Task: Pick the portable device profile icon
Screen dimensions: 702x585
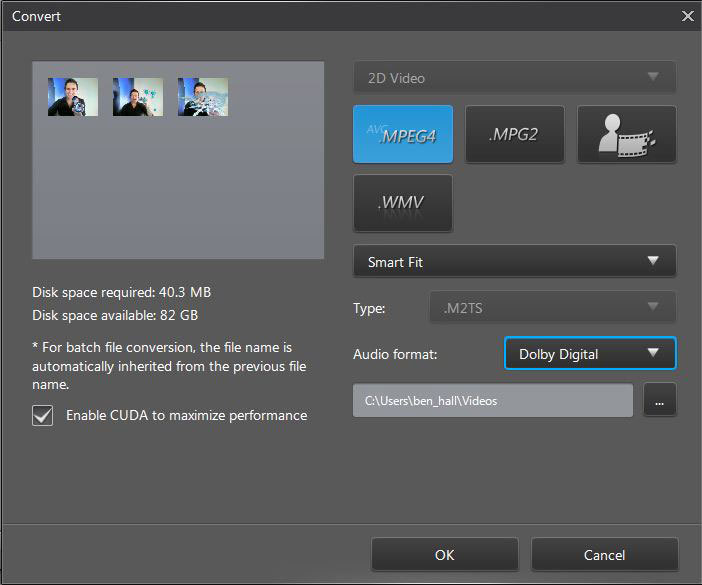Action: coord(627,135)
